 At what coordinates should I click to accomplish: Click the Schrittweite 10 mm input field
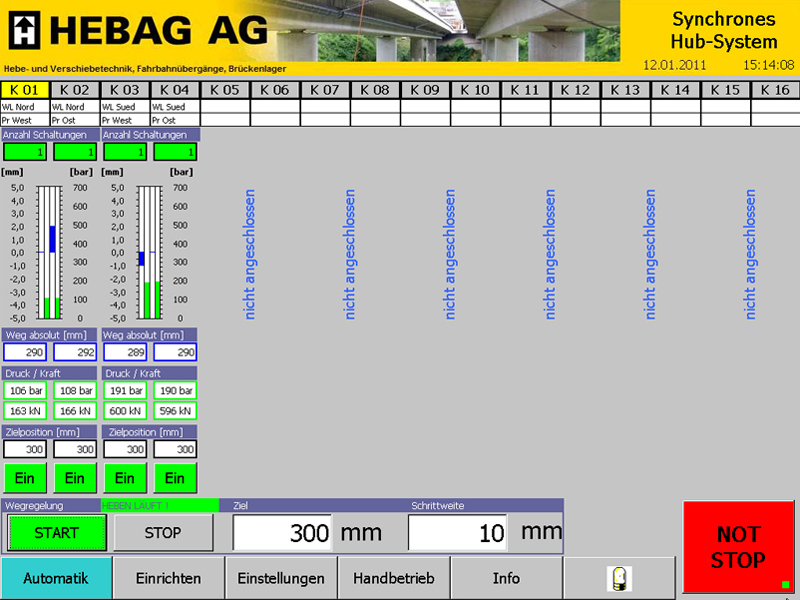(x=458, y=533)
